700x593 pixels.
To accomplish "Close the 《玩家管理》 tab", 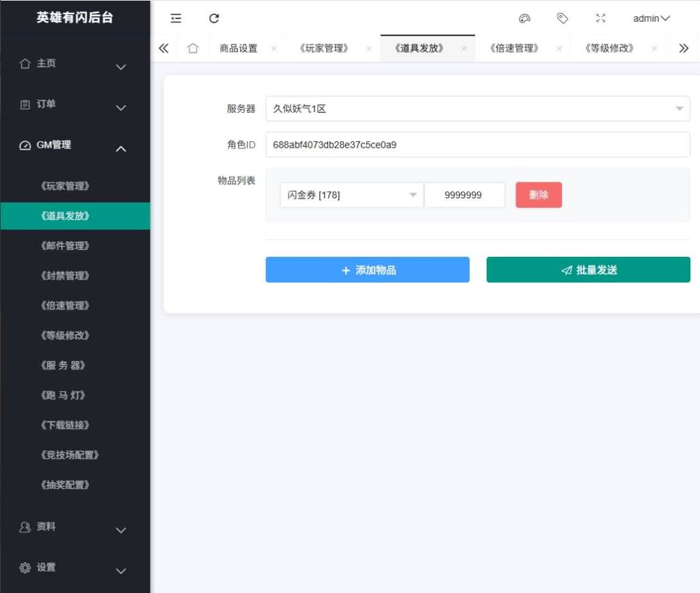I will point(368,49).
